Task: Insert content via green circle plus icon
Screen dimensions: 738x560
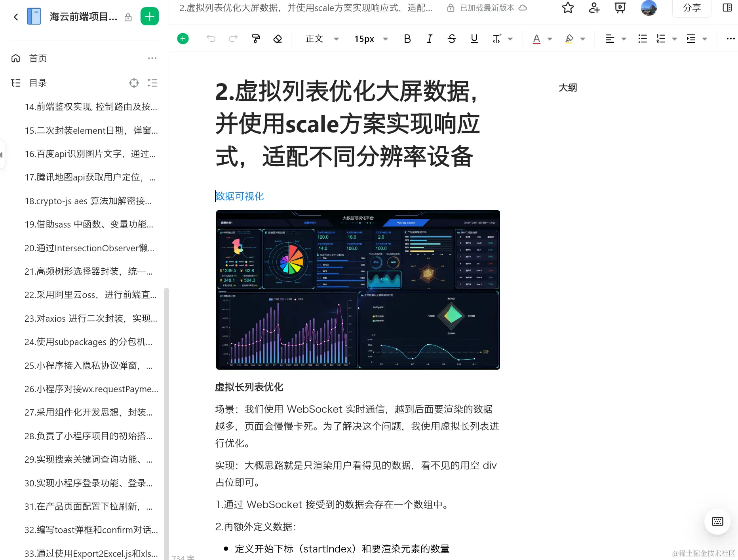Action: tap(183, 39)
